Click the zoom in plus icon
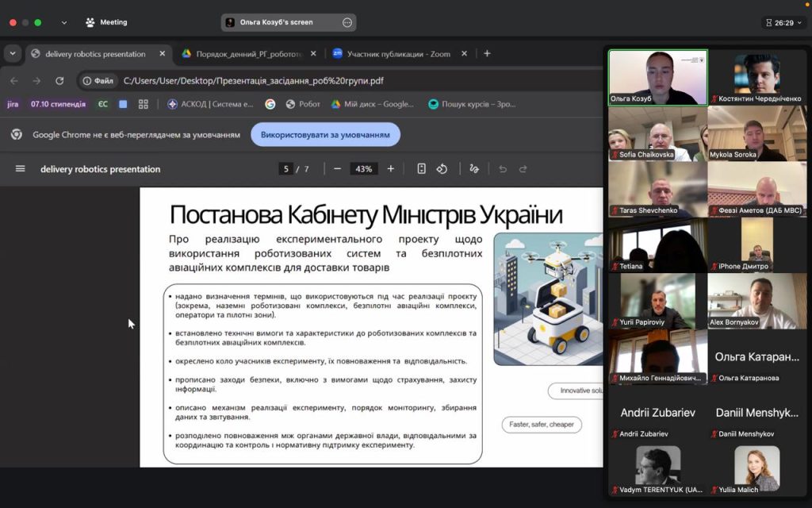This screenshot has height=508, width=812. pos(390,169)
